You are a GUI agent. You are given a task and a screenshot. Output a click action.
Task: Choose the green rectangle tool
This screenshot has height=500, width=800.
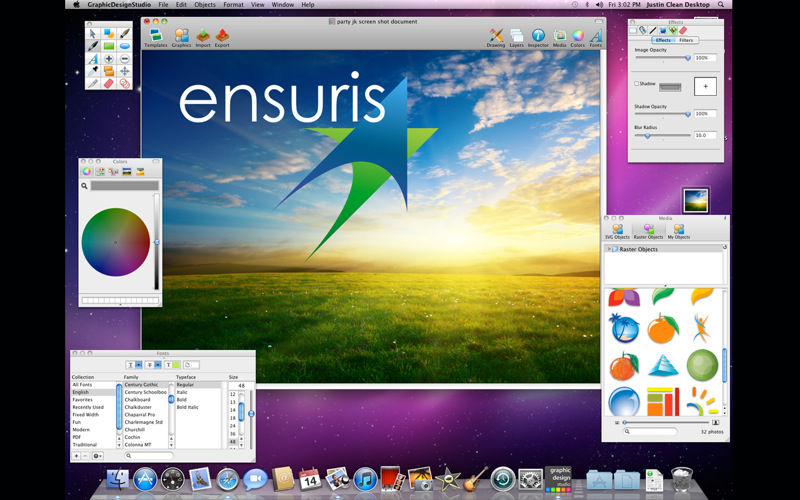(x=109, y=46)
